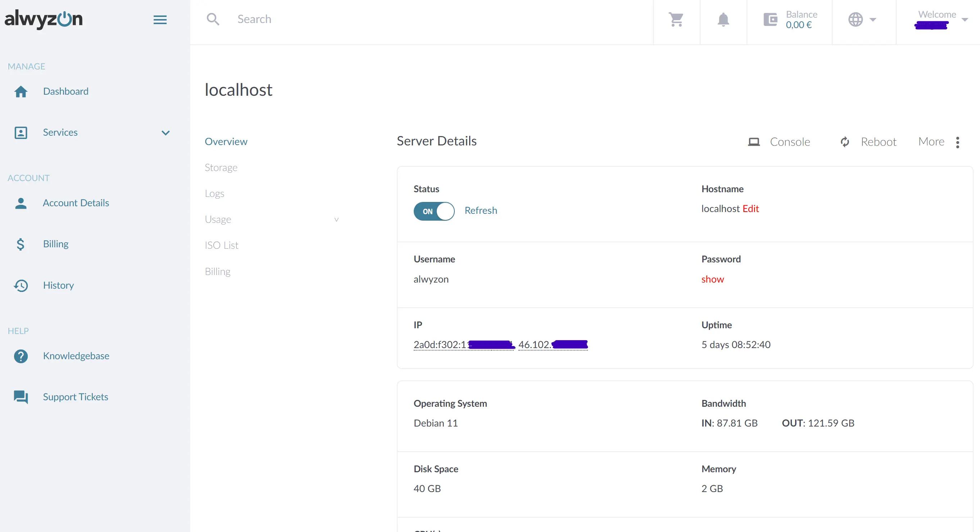This screenshot has height=532, width=980.
Task: Click uptime value 5 days 08:52:40
Action: tap(736, 345)
